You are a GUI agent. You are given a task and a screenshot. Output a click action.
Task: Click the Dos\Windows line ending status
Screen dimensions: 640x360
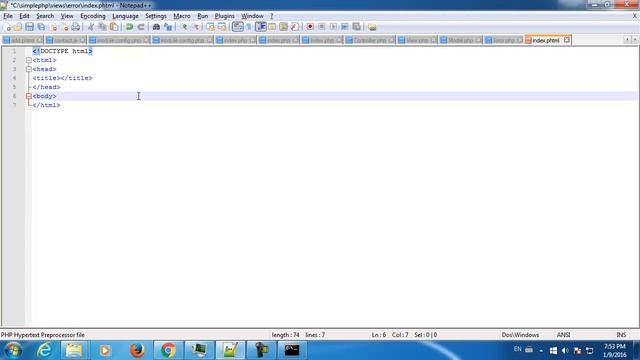[x=520, y=335]
